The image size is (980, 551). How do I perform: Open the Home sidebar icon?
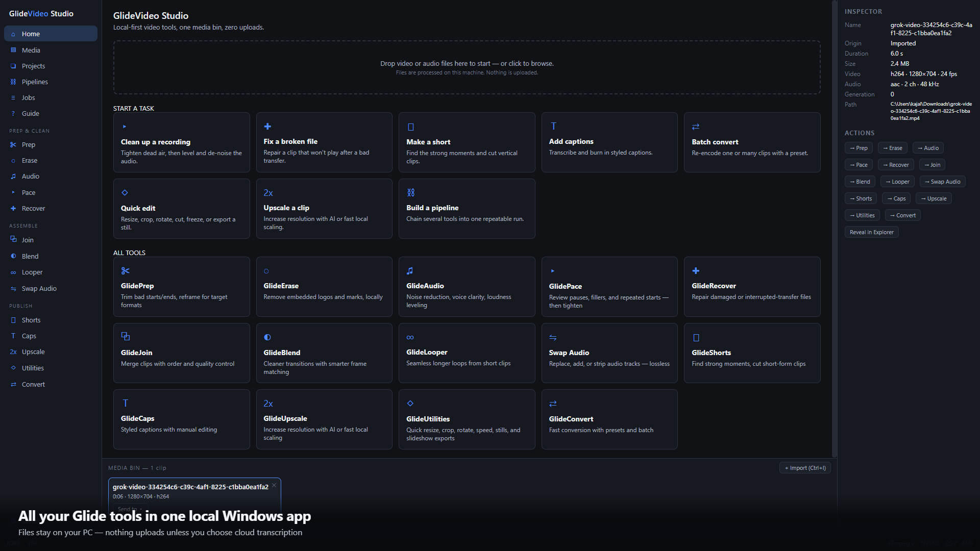click(x=13, y=34)
